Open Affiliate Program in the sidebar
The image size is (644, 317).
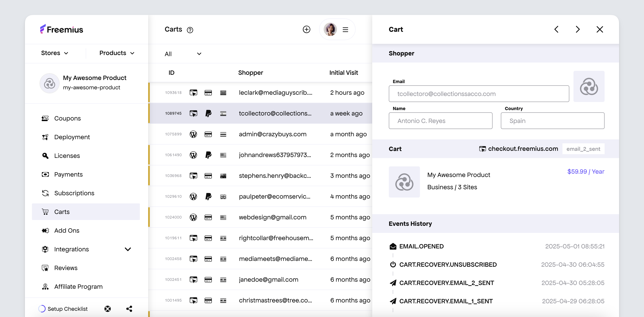pyautogui.click(x=86, y=286)
